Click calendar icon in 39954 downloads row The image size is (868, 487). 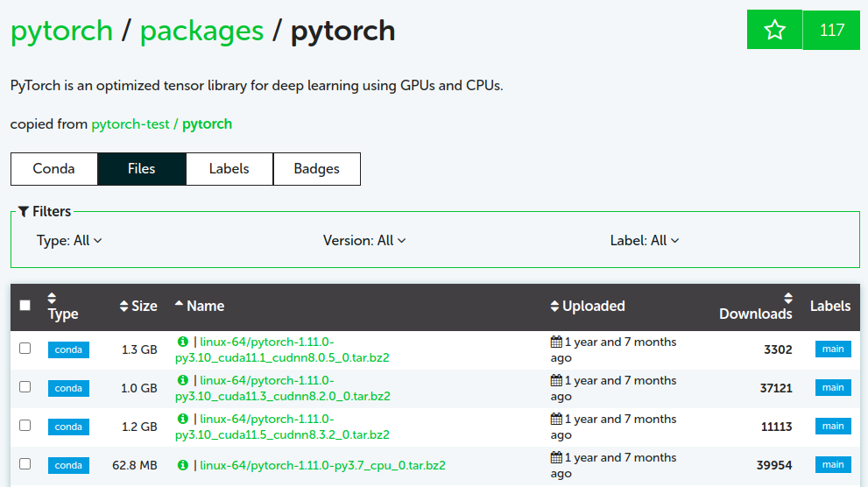(556, 458)
